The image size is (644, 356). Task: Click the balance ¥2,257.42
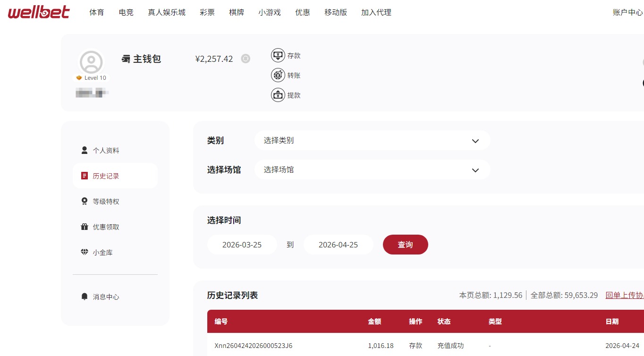point(214,59)
